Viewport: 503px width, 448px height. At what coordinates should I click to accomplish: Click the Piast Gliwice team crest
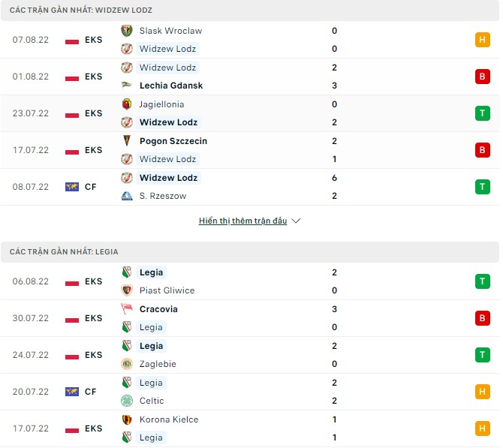[126, 290]
